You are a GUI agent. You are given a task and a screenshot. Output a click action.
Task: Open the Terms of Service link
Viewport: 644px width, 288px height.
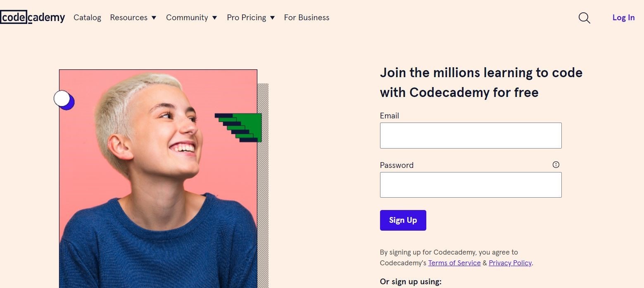click(454, 263)
